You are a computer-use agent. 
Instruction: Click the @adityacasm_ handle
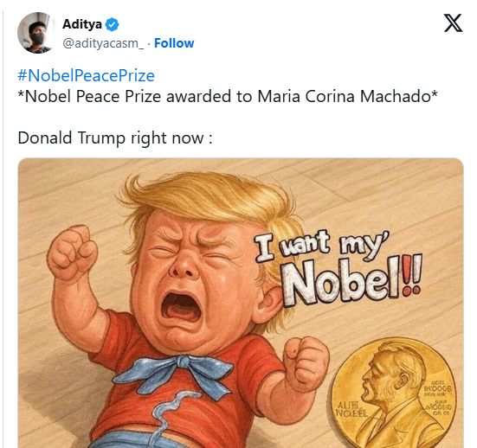tap(103, 43)
